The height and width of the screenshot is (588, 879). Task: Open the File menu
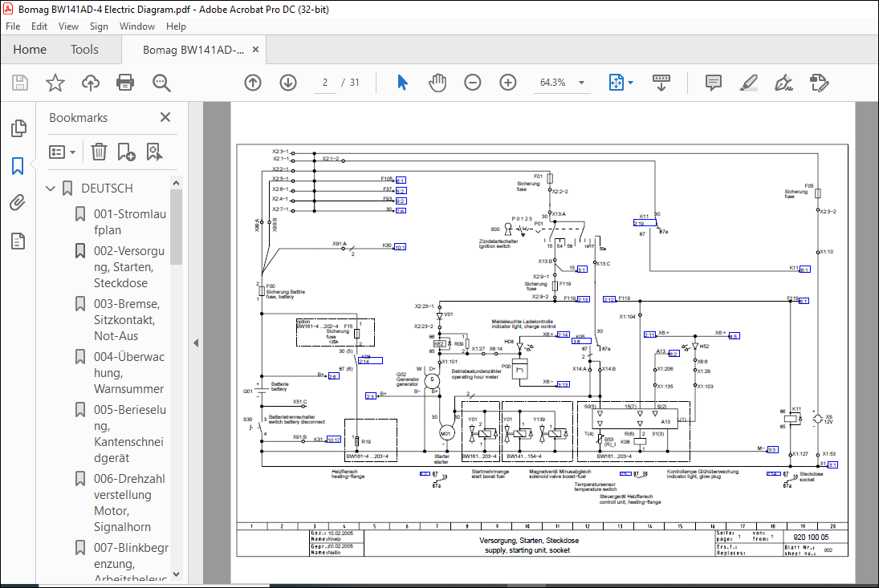tap(13, 26)
